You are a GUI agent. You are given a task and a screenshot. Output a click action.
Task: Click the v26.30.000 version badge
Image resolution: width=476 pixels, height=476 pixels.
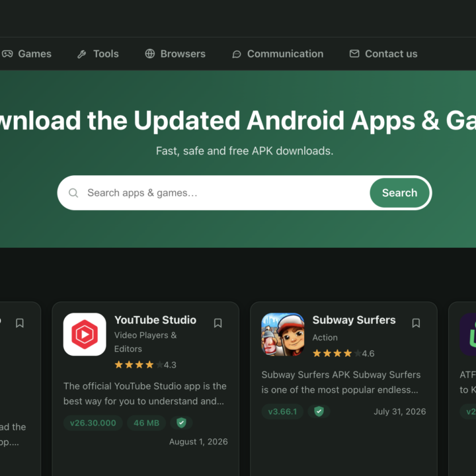point(93,423)
